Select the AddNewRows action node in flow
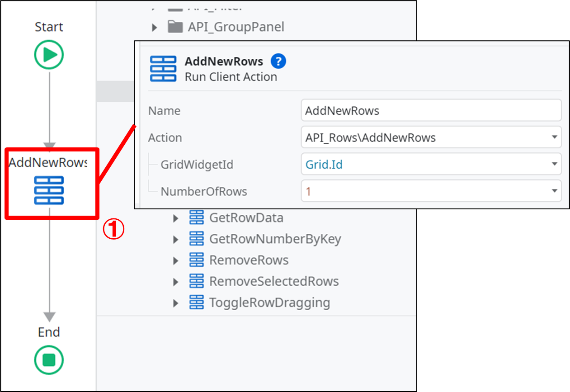The image size is (570, 392). (x=49, y=190)
